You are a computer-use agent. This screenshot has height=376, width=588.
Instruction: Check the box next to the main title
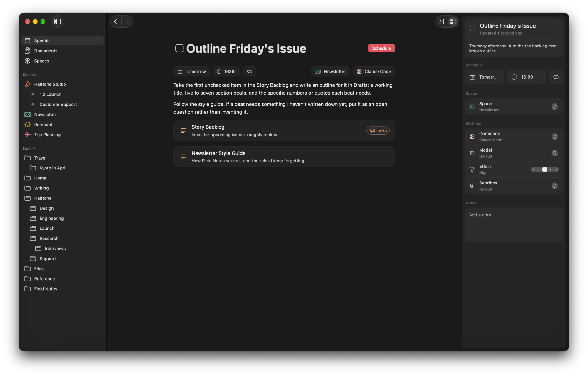(x=179, y=48)
